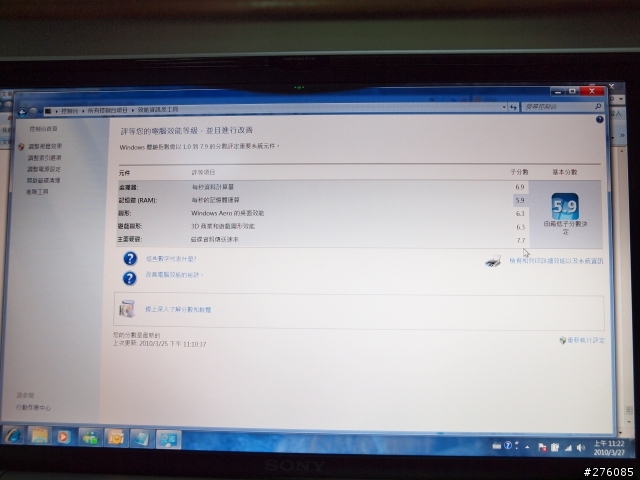Open Windows Explorer folder on taskbar
This screenshot has height=480, width=640.
[39, 436]
